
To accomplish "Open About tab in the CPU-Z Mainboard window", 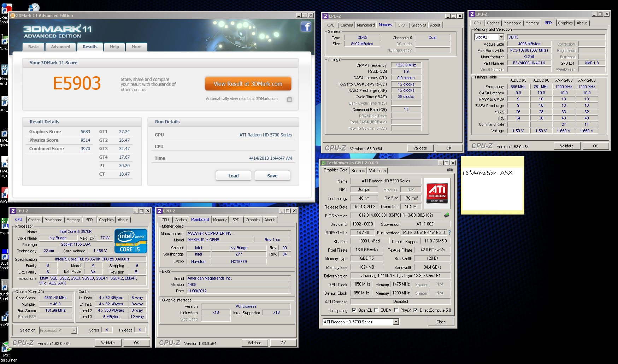I will click(270, 220).
